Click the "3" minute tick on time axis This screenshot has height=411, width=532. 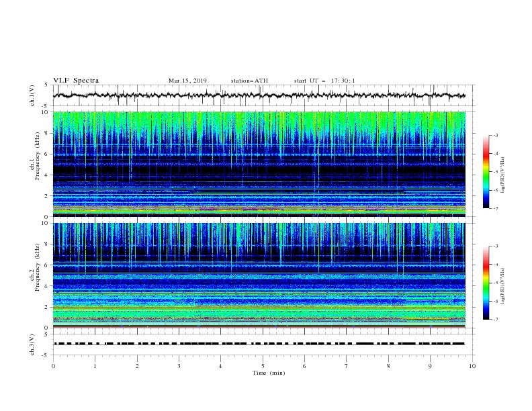tap(179, 366)
